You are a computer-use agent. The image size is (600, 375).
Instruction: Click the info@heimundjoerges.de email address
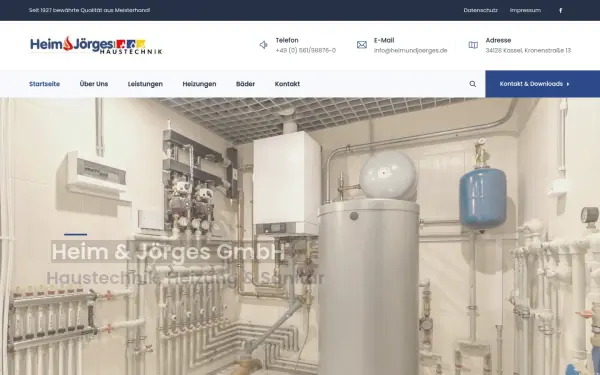coord(411,51)
